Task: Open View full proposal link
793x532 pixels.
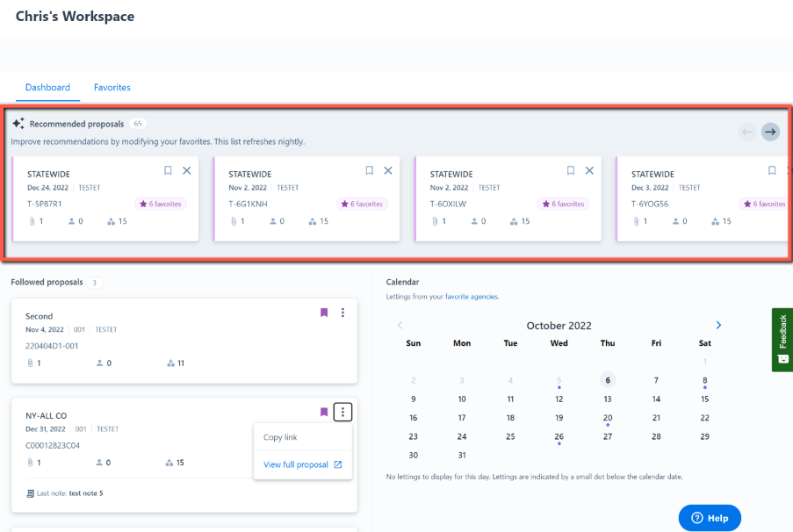Action: [297, 464]
